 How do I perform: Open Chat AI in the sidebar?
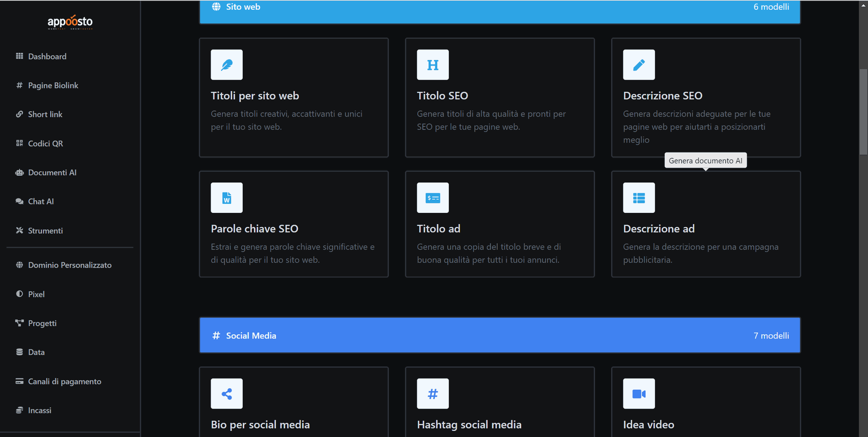coord(41,202)
